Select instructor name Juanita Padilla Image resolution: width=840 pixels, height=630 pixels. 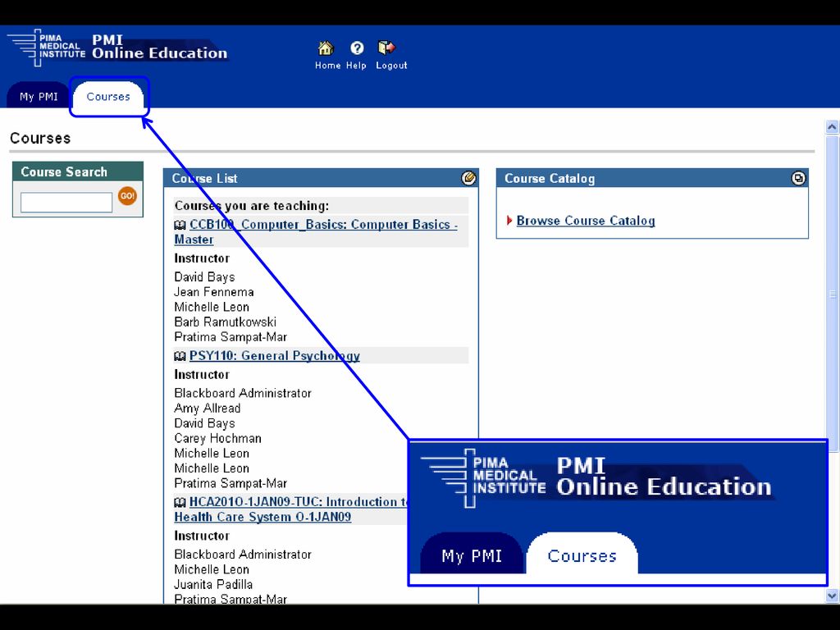(213, 584)
